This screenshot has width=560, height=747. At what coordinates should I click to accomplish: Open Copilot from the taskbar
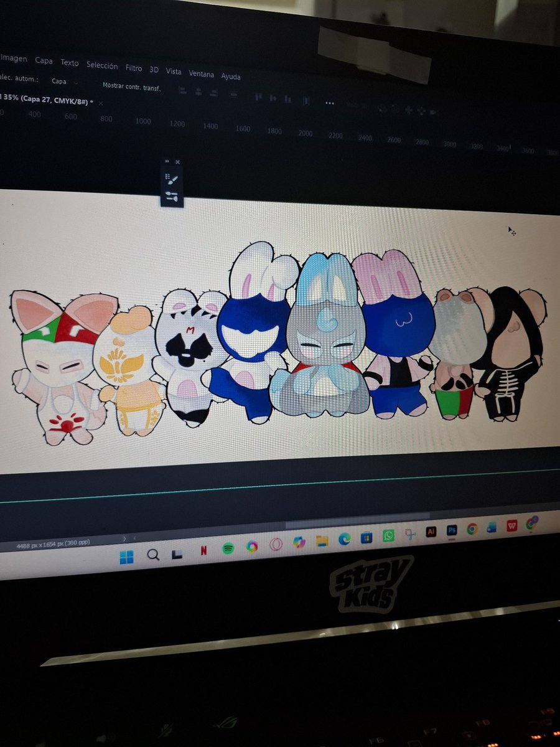tap(299, 543)
